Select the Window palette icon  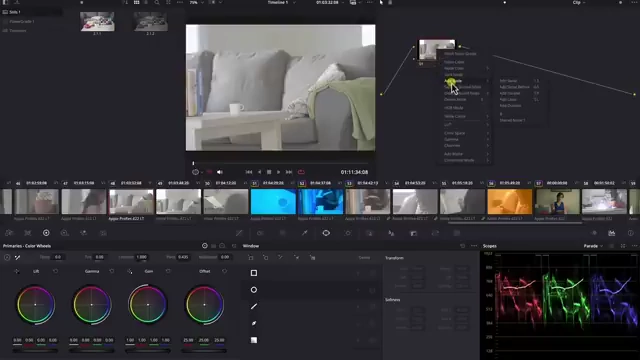pos(326,233)
